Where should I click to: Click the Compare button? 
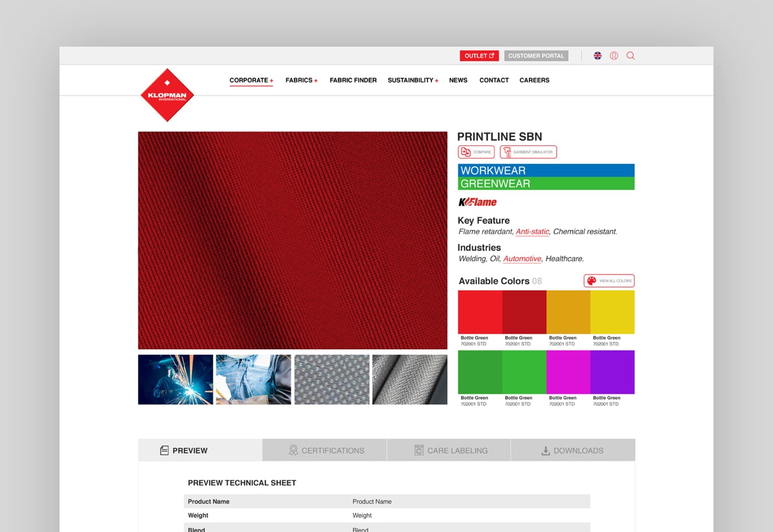tap(476, 152)
